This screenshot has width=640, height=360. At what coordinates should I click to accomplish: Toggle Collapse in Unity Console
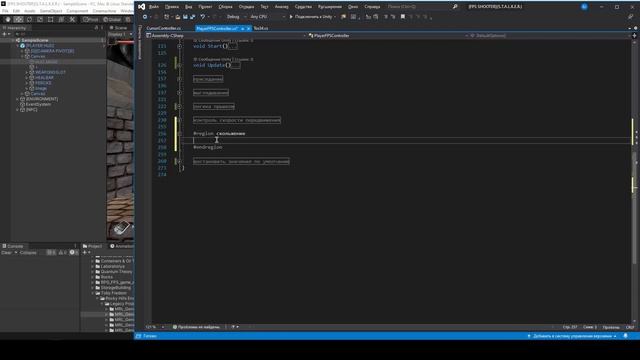(x=28, y=253)
